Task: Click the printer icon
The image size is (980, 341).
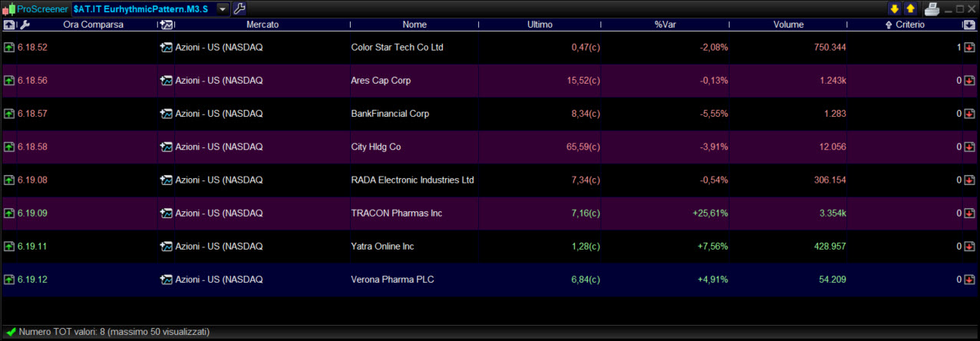Action: 932,9
